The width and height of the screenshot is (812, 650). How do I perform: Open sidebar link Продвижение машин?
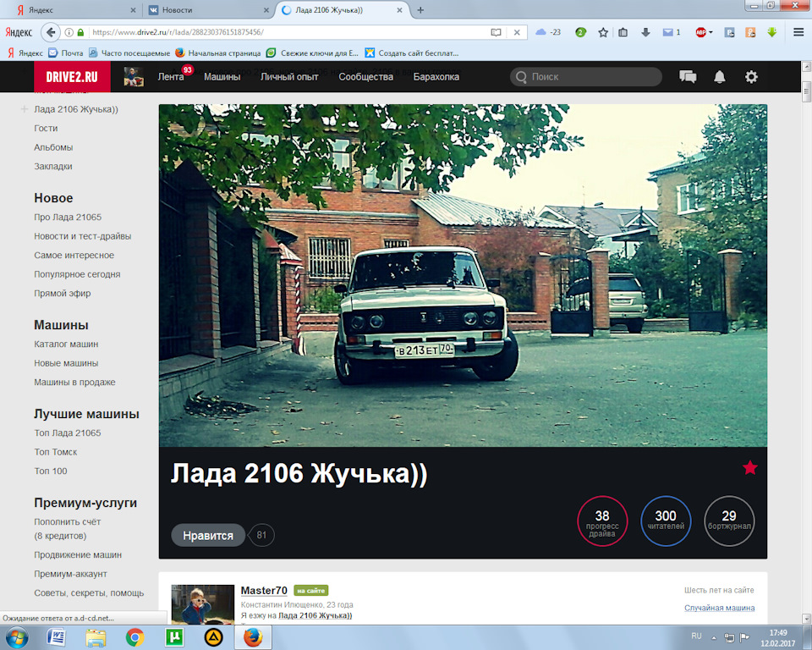(x=78, y=554)
